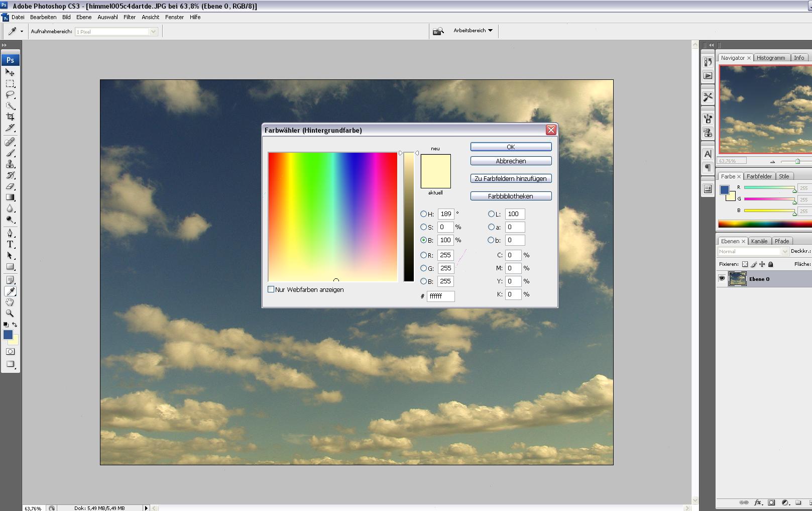Switch to the Histogramm tab

coord(771,58)
